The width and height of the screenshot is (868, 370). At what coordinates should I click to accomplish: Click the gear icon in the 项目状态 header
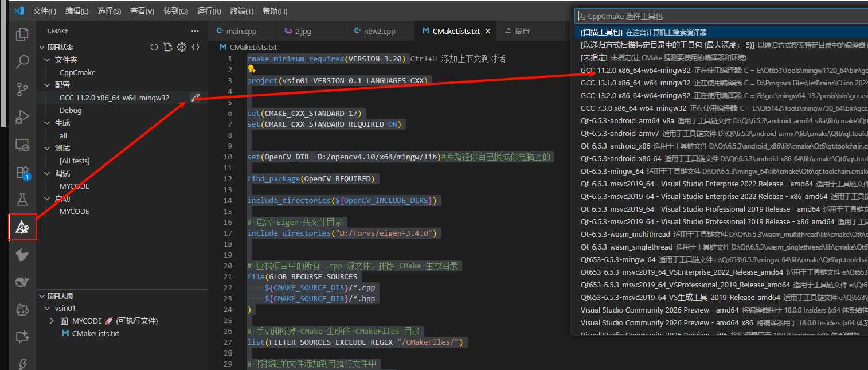click(x=182, y=47)
